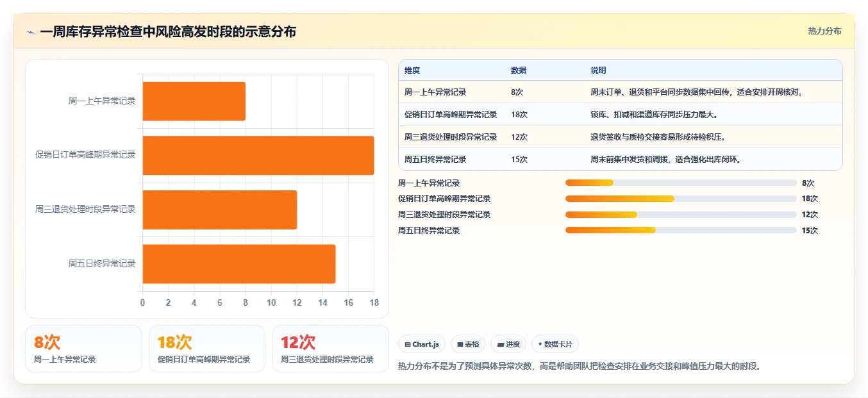Click the chart bar for 周一上午异常记录
This screenshot has height=398, width=868.
pos(194,101)
